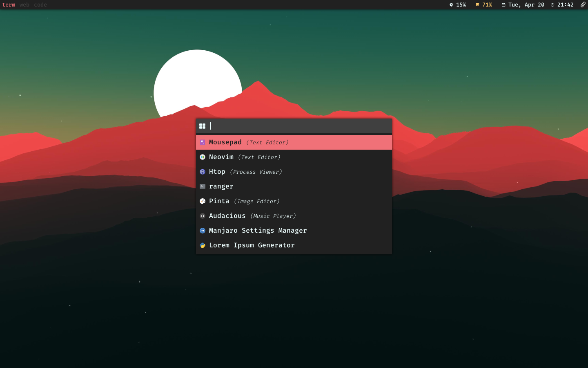Screen dimensions: 588x368
Task: Open Pinta image editor entry
Action: [x=294, y=201]
